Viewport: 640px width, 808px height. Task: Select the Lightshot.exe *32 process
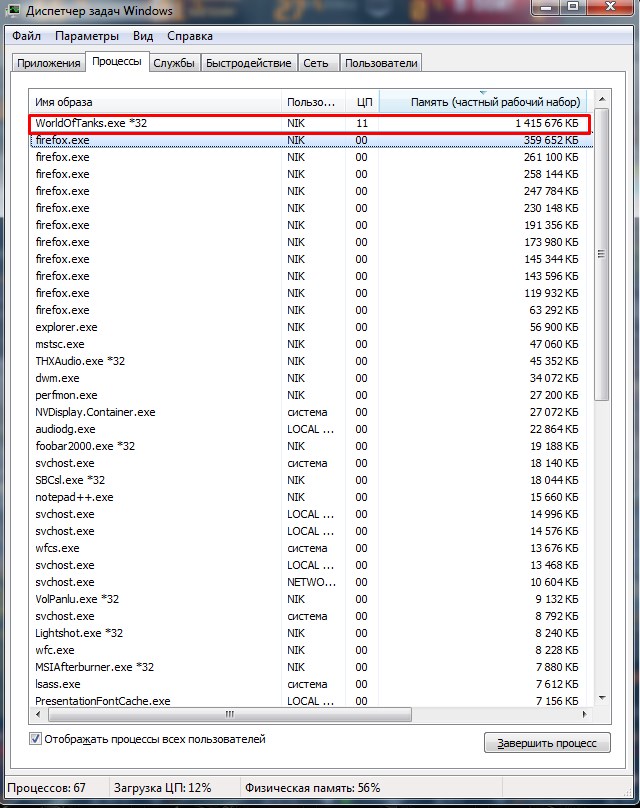pyautogui.click(x=310, y=633)
